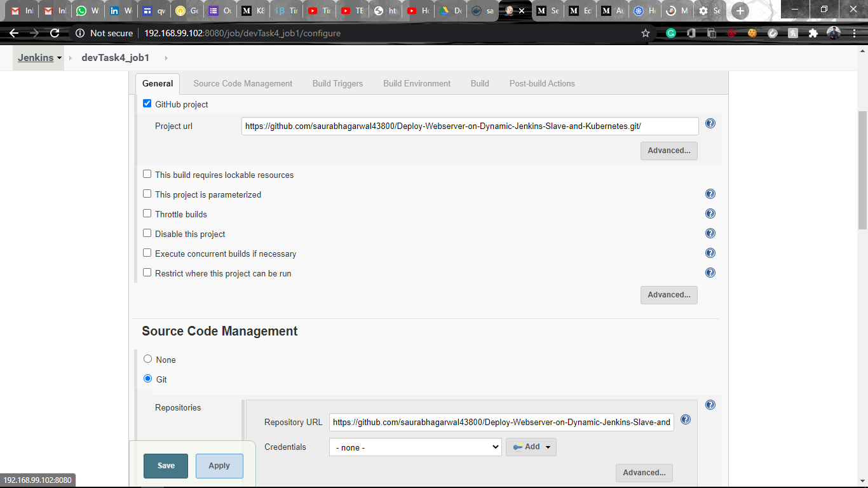Apply the current changes
868x488 pixels.
(219, 466)
